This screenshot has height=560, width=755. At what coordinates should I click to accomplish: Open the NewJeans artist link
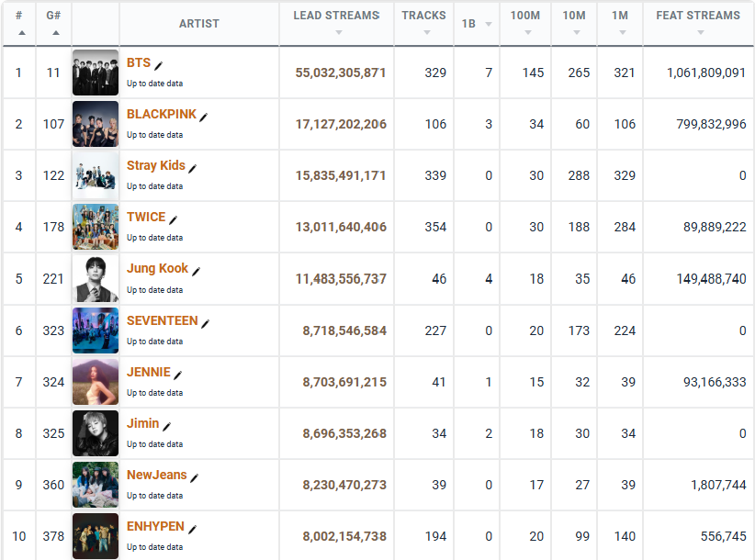156,475
